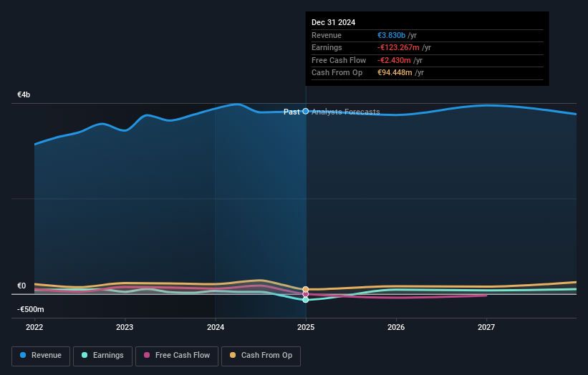This screenshot has height=375, width=588.
Task: Click the Analysts Forecasts label
Action: pos(346,112)
